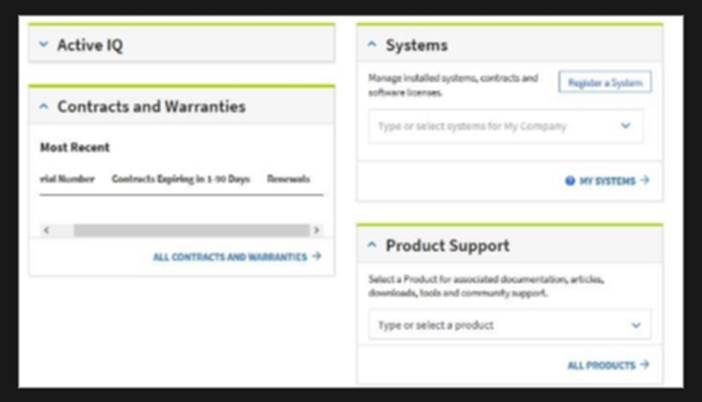The image size is (702, 402).
Task: Follow the All Contracts and Warranties arrow icon
Action: (317, 256)
